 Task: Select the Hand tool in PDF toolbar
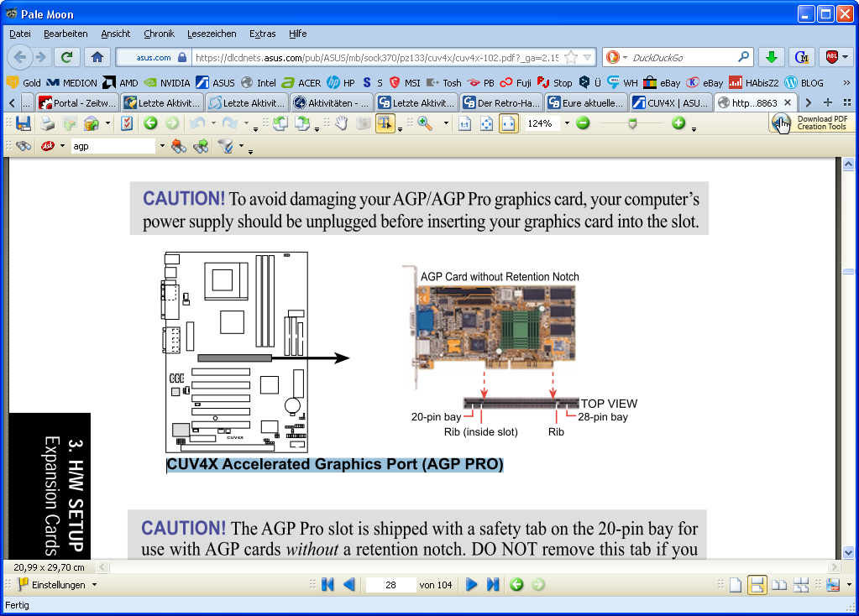(341, 123)
